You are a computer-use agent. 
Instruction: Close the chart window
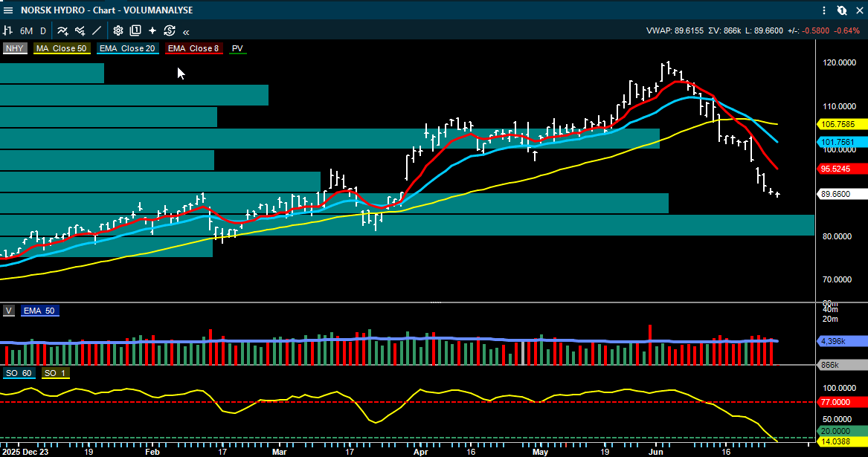(x=860, y=10)
